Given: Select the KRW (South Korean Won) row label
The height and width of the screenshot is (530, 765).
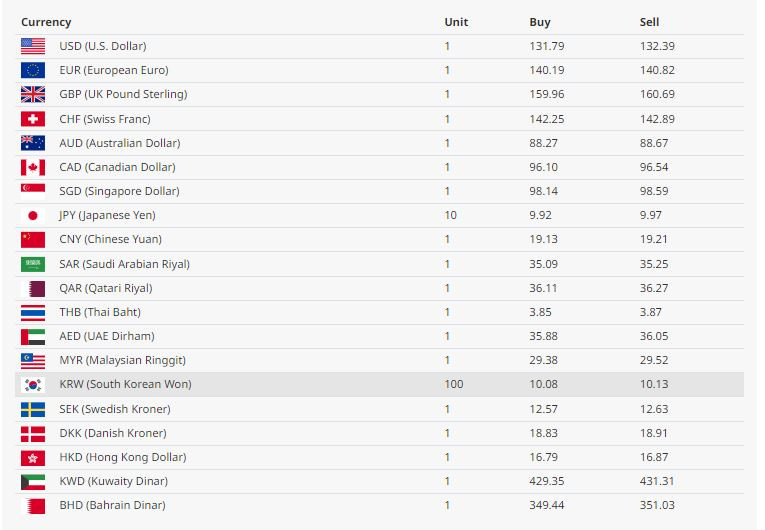Looking at the screenshot, I should (x=125, y=385).
